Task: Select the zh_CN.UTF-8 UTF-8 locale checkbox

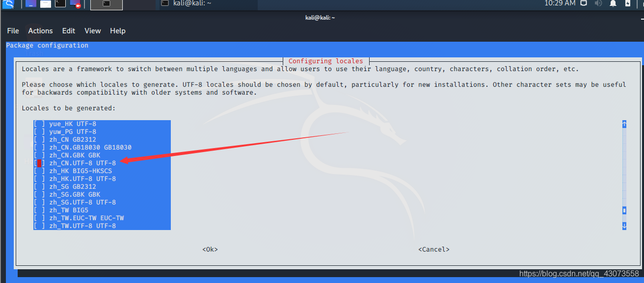Action: point(39,163)
